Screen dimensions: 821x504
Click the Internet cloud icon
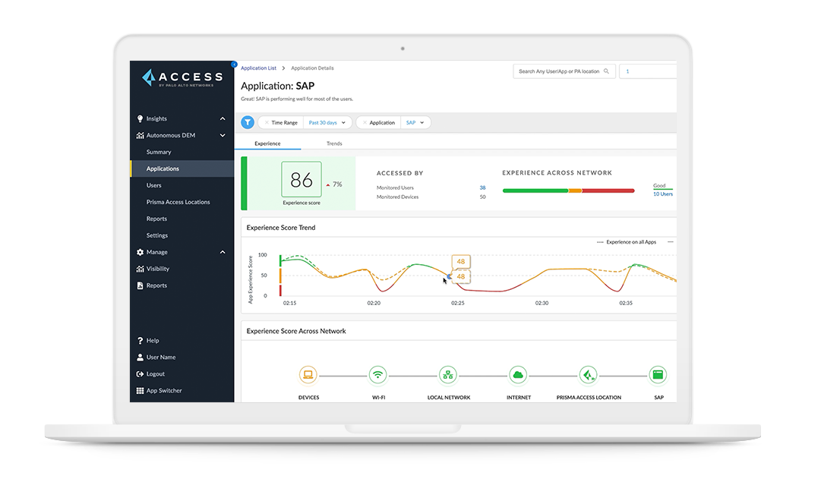tap(518, 375)
